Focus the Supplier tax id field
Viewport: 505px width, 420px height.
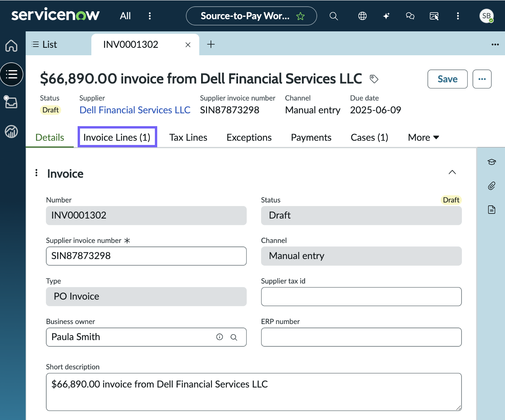click(361, 297)
